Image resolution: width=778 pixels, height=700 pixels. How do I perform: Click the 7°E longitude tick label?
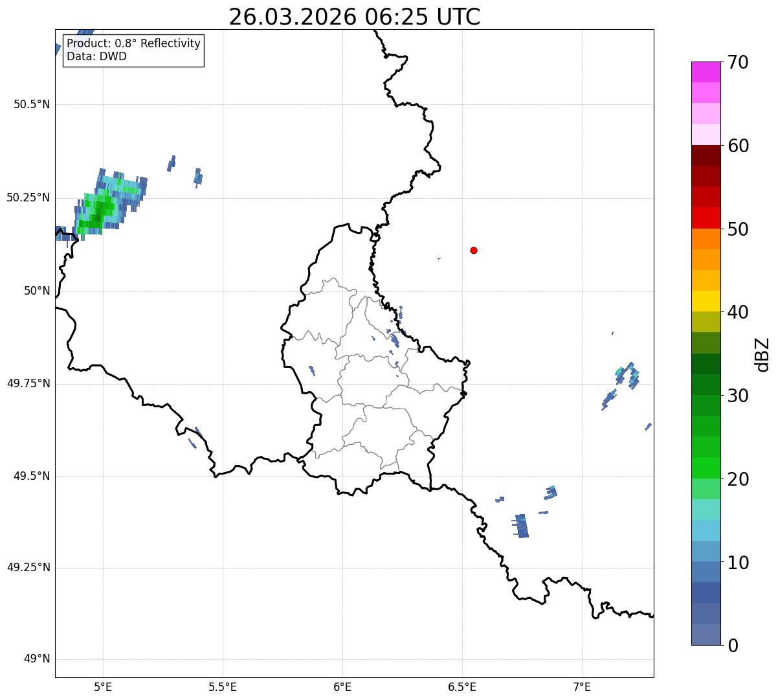click(x=583, y=687)
